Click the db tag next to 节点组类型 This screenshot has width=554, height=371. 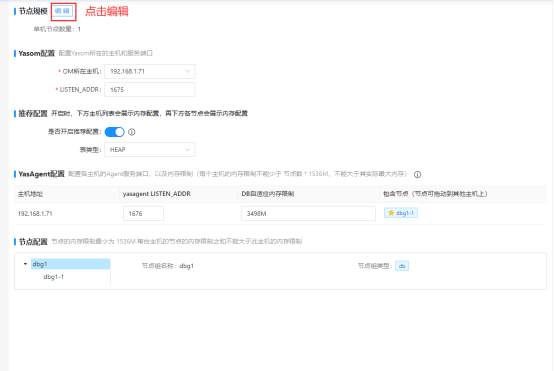click(x=402, y=266)
